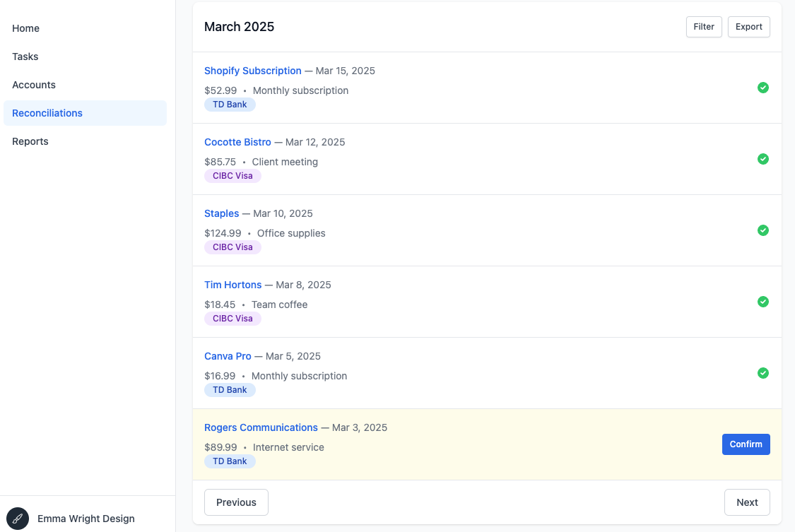Click CIBC Visa tag on Staples
Screen dimensions: 795x532
(232, 247)
